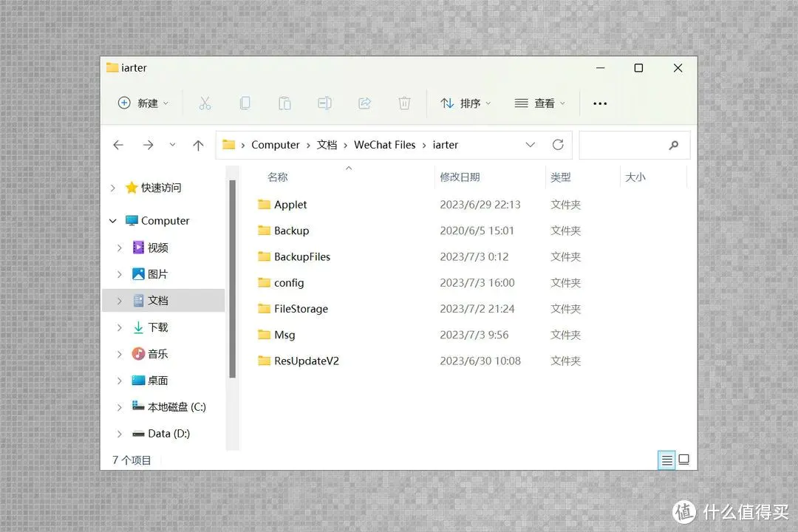798x532 pixels.
Task: Switch to large thumbnails view
Action: click(x=684, y=460)
